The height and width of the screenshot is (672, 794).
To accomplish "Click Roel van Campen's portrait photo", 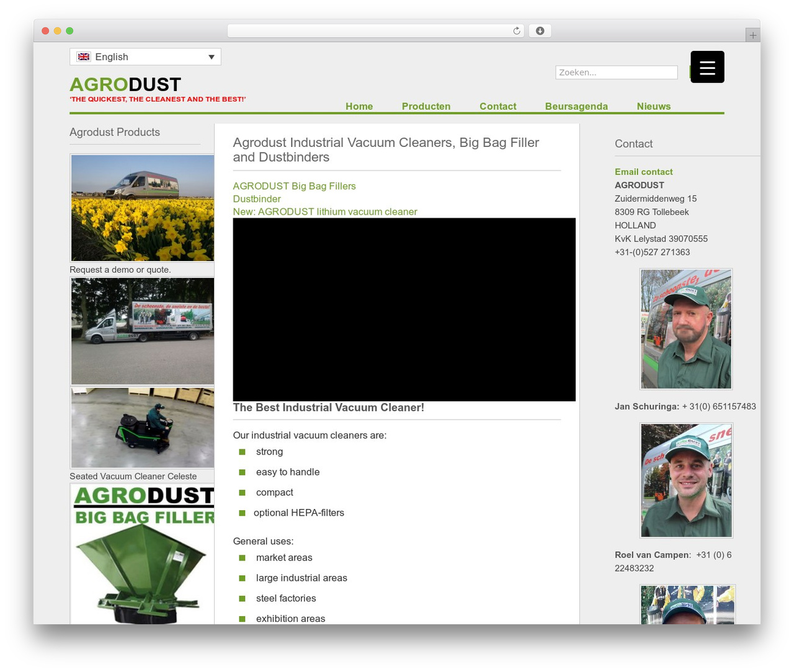I will pos(686,480).
